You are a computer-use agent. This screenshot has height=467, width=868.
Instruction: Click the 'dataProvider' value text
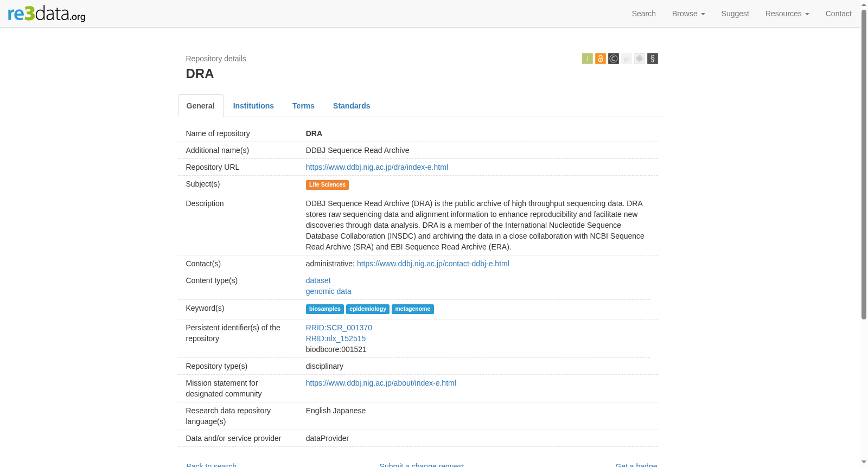tap(327, 438)
